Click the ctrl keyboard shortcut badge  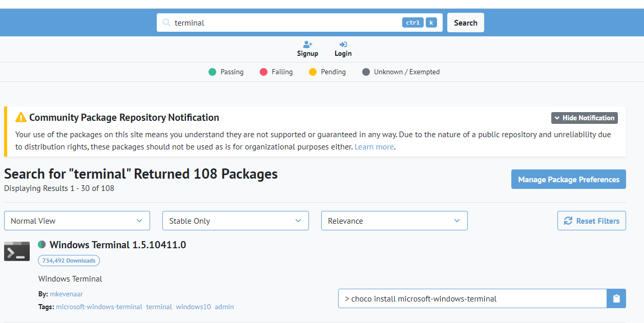pos(413,23)
